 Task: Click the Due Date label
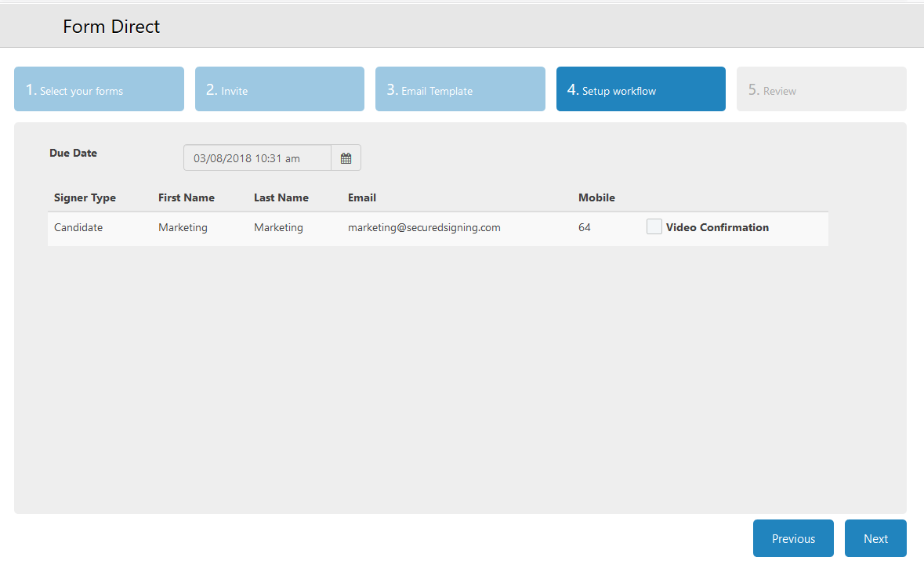coord(73,153)
